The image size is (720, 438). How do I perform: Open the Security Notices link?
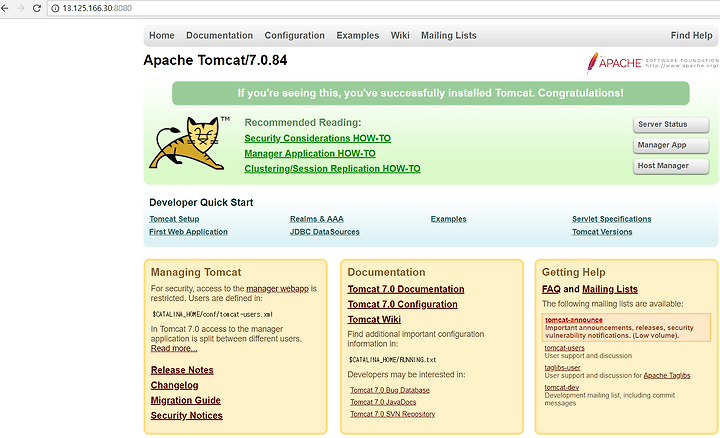coord(186,416)
